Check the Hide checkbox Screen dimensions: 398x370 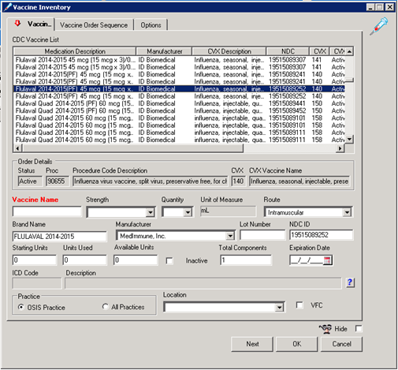[359, 329]
